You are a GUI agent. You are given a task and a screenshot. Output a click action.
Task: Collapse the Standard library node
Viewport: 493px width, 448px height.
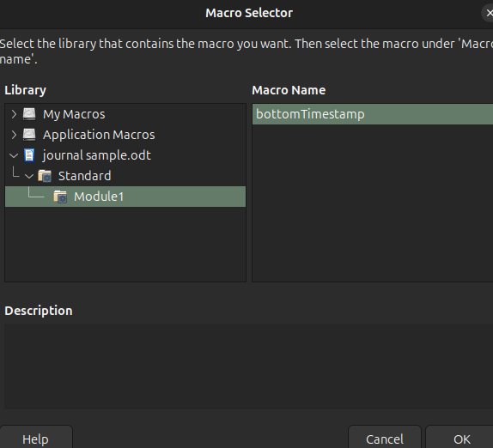point(29,176)
